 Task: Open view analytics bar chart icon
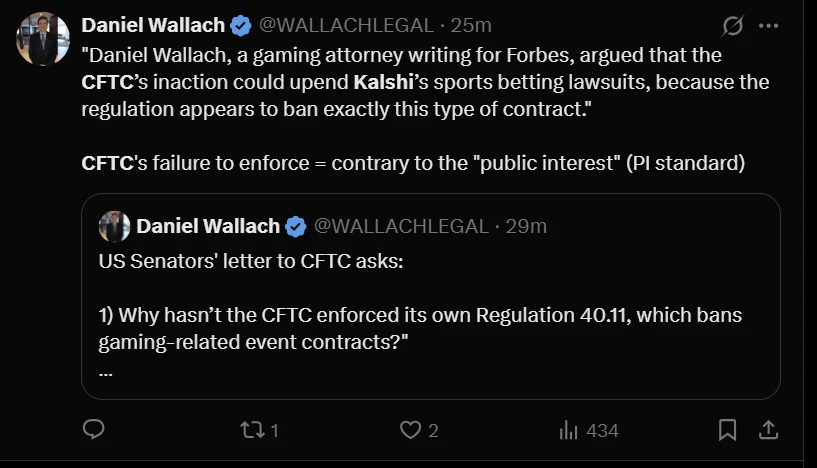pos(570,430)
